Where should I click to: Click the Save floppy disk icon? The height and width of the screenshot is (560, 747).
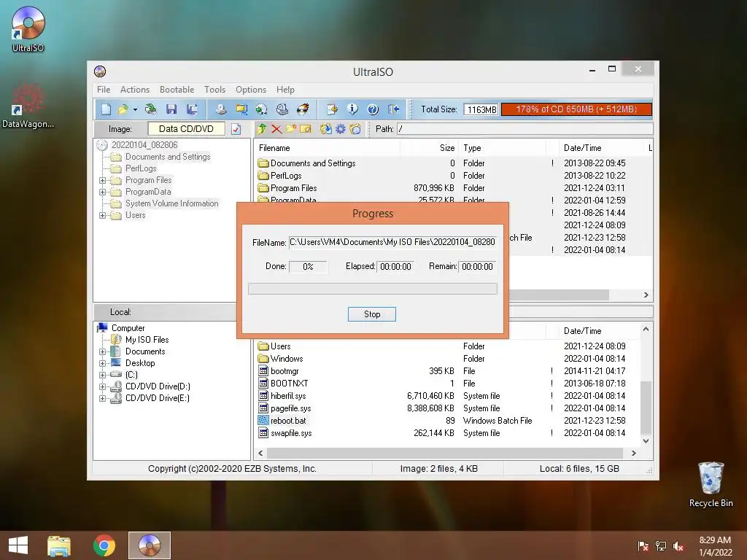coord(171,109)
